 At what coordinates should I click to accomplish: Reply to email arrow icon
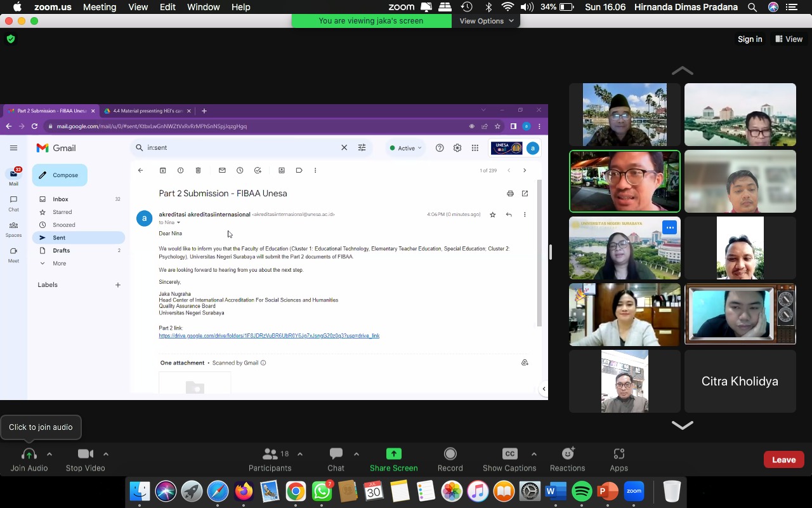click(509, 215)
